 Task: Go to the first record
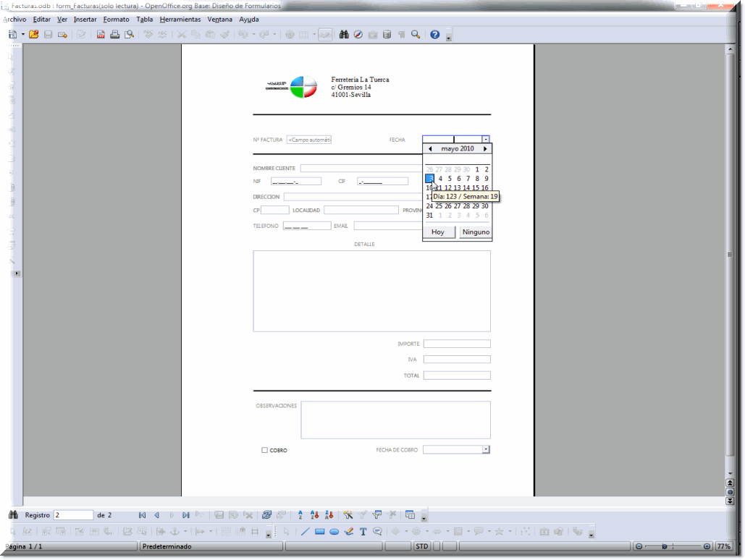(x=143, y=515)
